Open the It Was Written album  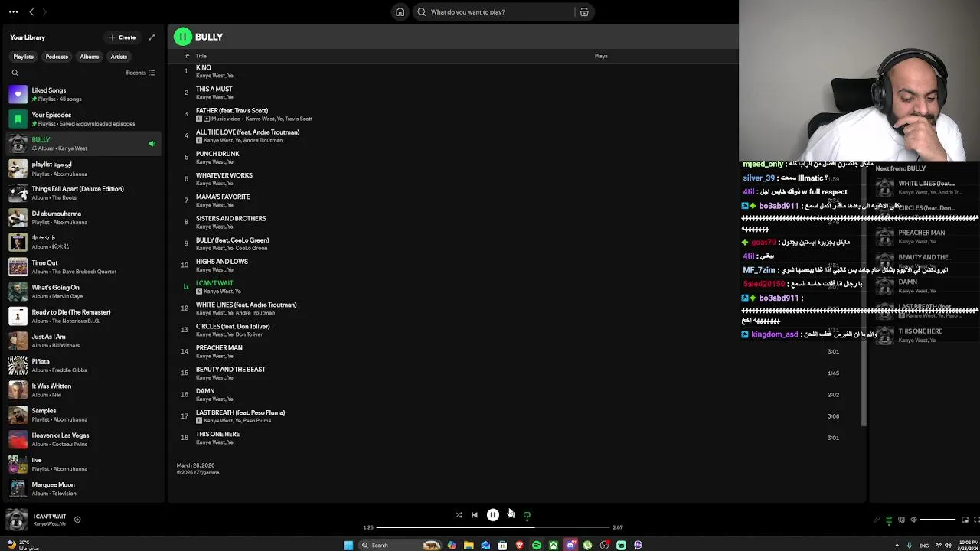click(x=83, y=390)
